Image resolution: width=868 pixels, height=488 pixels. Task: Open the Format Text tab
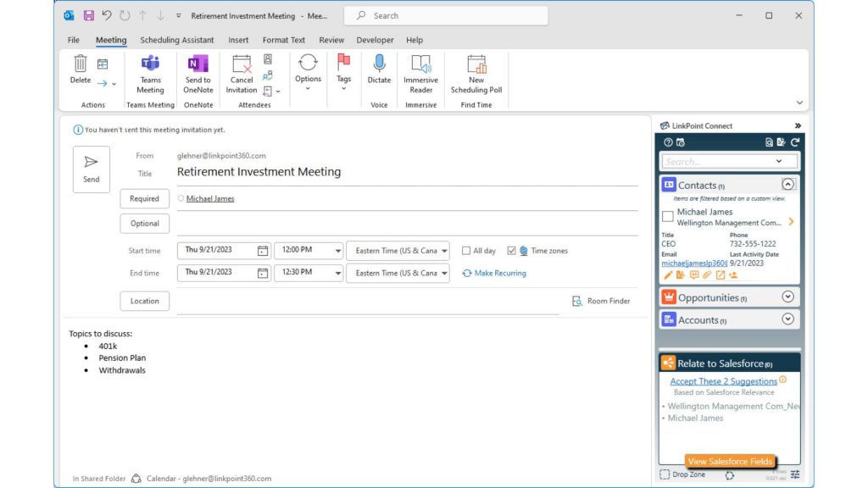(x=283, y=40)
